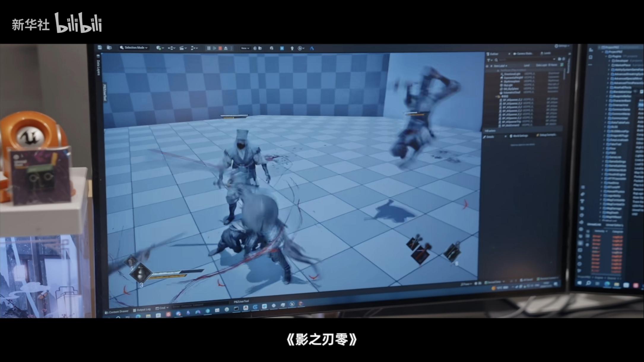
Task: Click the add folder icon in Outliner
Action: (x=559, y=59)
